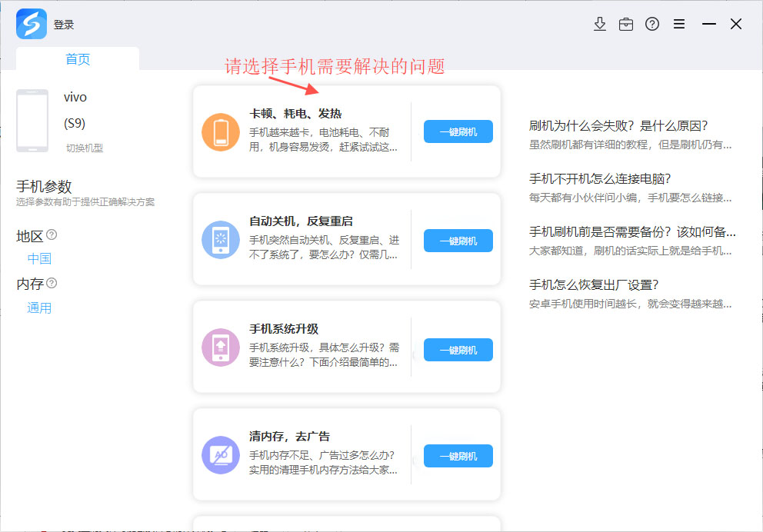The height and width of the screenshot is (532, 763).
Task: Select 中国 as the region
Action: pos(38,259)
